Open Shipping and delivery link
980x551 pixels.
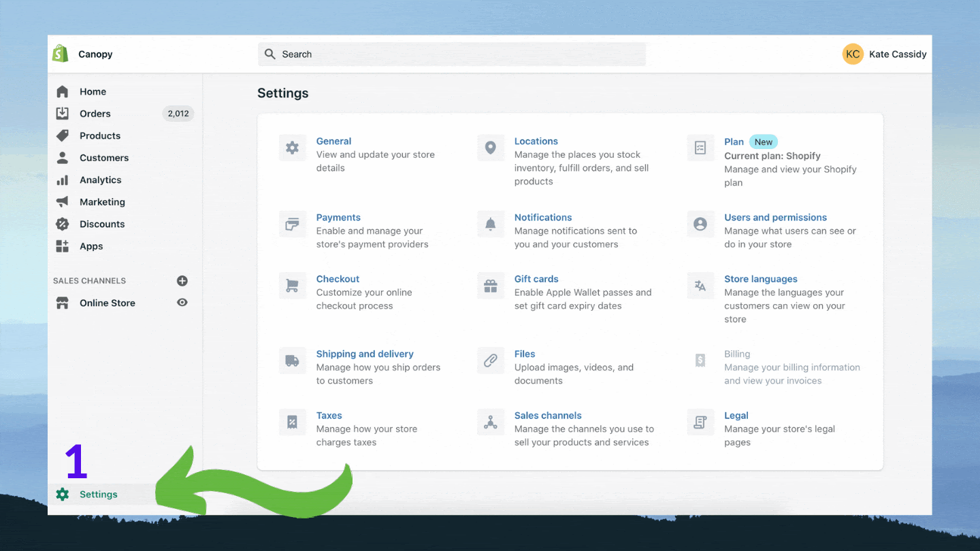pos(365,354)
